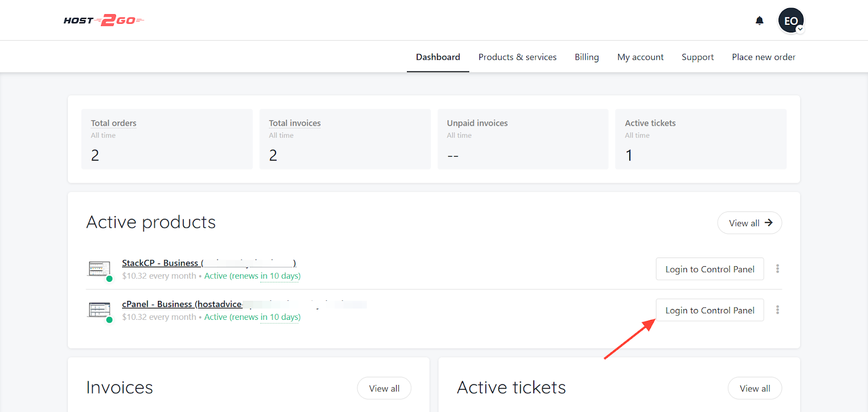The width and height of the screenshot is (868, 412).
Task: Click the Total orders label
Action: pos(113,123)
